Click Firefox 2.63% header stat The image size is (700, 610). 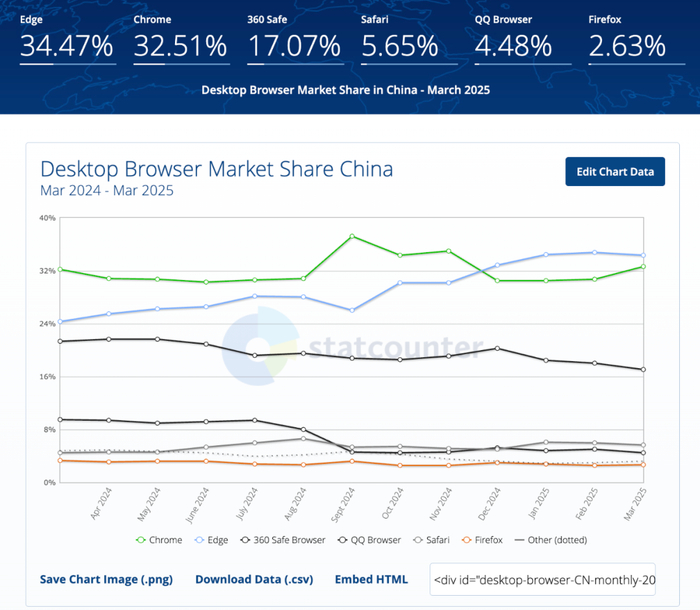(x=637, y=39)
